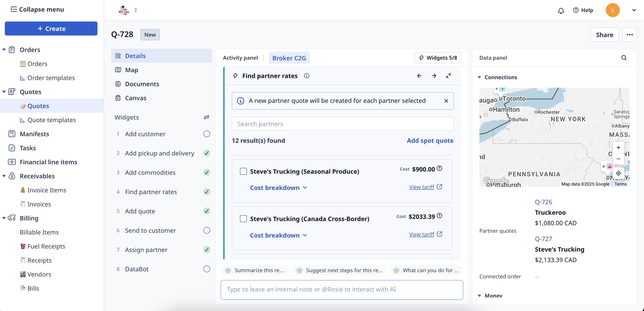Go to previous widget with left arrow
Image resolution: width=644 pixels, height=311 pixels.
pyautogui.click(x=419, y=76)
